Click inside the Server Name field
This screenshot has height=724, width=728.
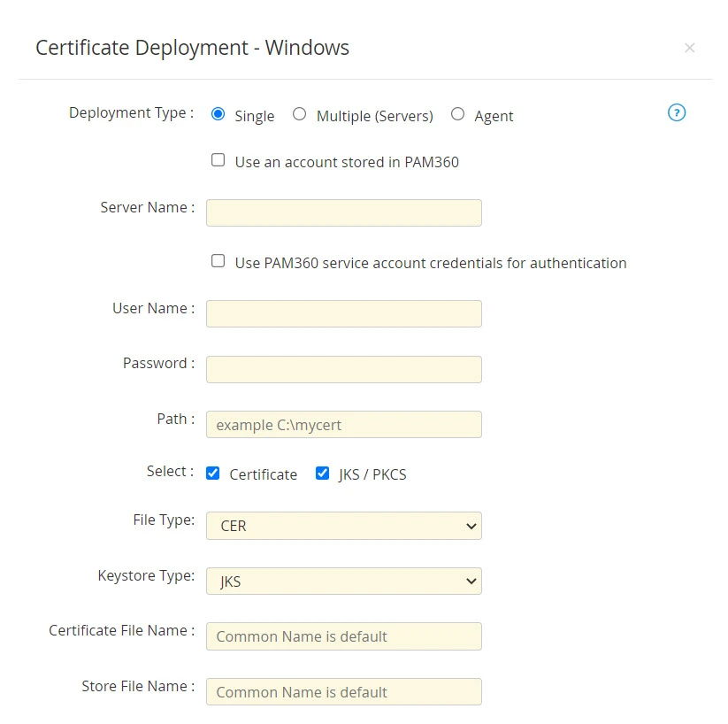click(x=343, y=212)
